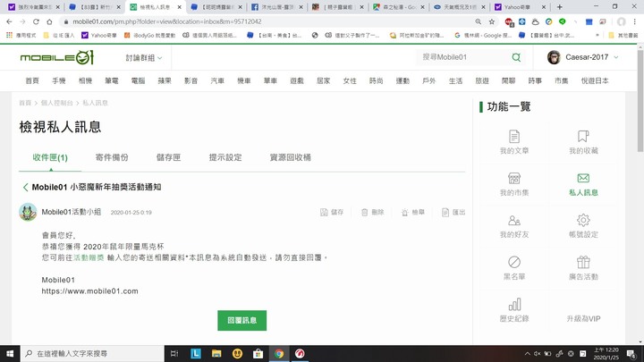Follow the 活動贈獎 link

coord(89,257)
